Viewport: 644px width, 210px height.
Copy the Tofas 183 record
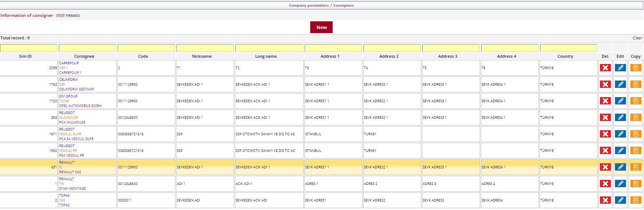636,200
